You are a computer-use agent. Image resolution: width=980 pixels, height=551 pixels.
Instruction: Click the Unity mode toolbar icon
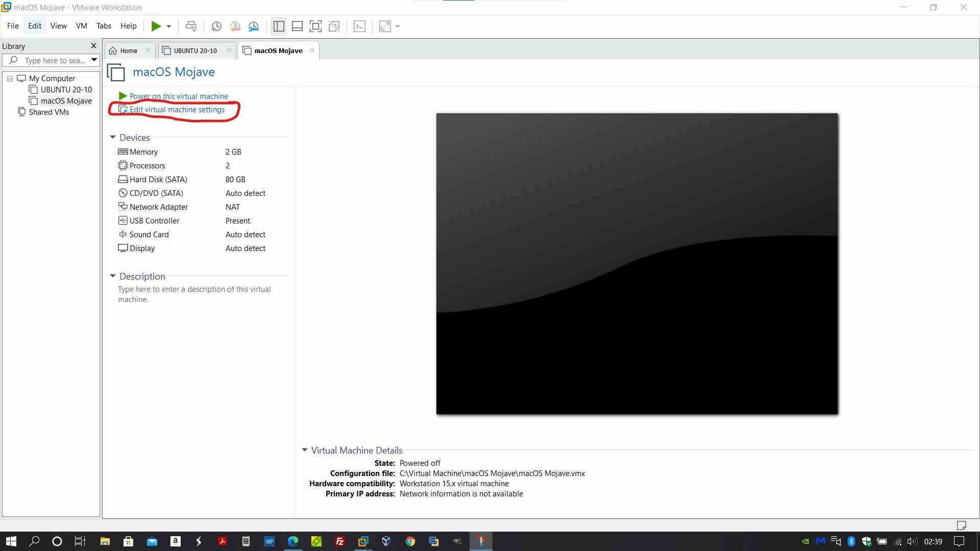click(334, 27)
